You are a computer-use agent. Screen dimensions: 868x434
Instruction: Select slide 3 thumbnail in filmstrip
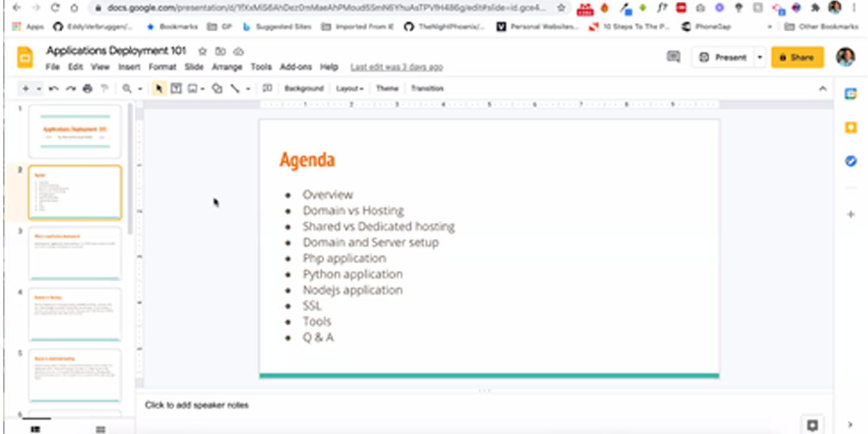[x=75, y=253]
